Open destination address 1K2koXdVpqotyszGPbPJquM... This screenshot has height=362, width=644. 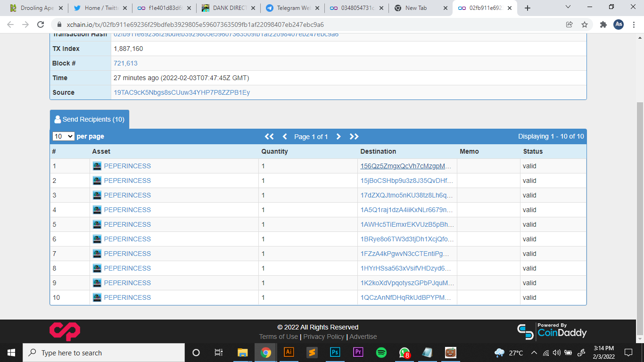407,283
